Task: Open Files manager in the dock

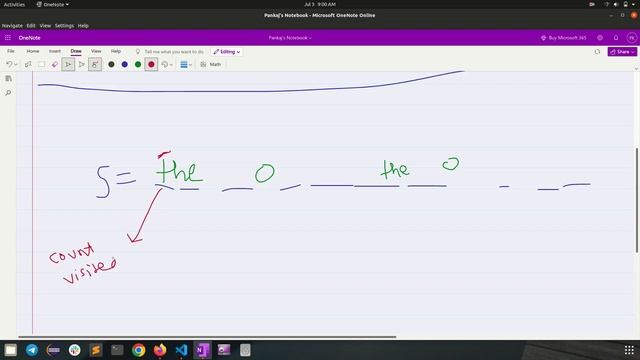Action: tap(11, 350)
